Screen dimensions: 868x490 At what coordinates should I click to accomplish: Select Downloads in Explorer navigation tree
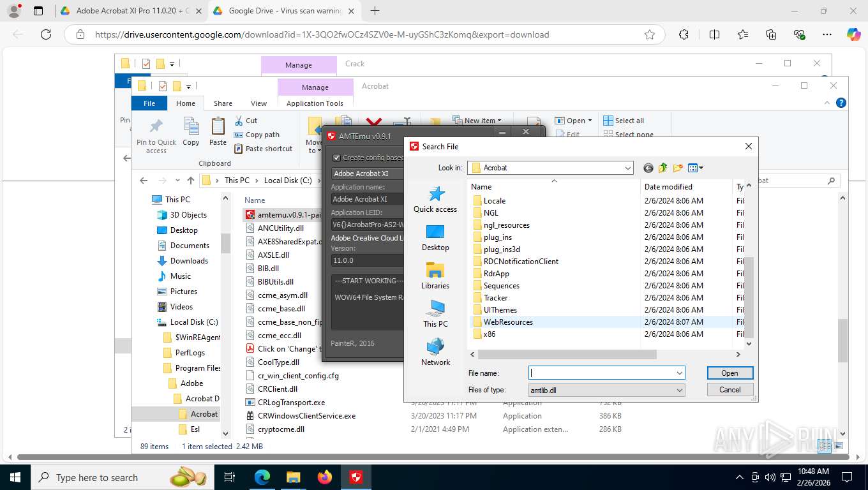coord(189,261)
